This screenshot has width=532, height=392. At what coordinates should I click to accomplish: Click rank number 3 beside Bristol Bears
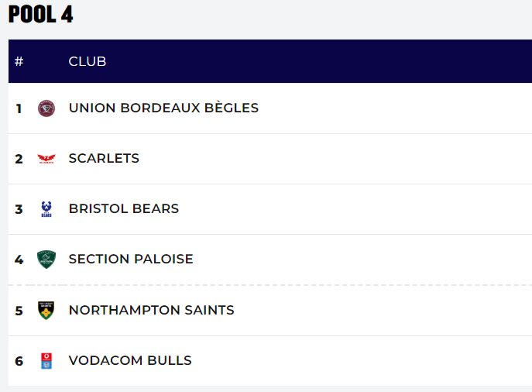click(19, 209)
